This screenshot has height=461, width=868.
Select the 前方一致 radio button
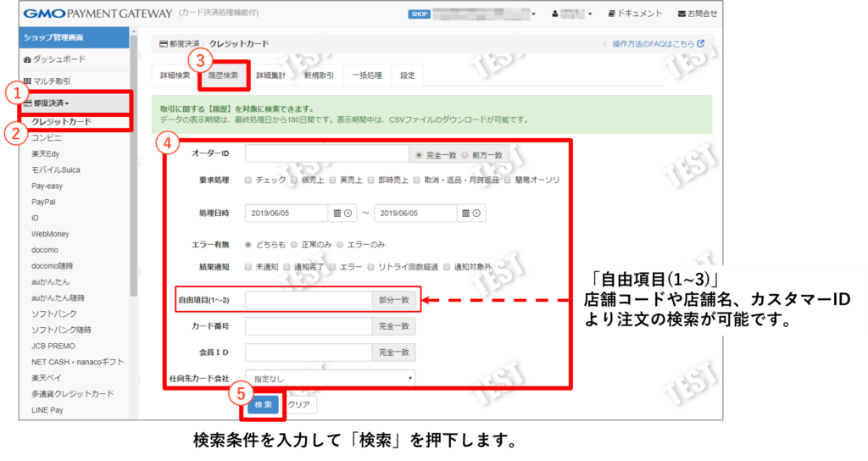coord(466,155)
